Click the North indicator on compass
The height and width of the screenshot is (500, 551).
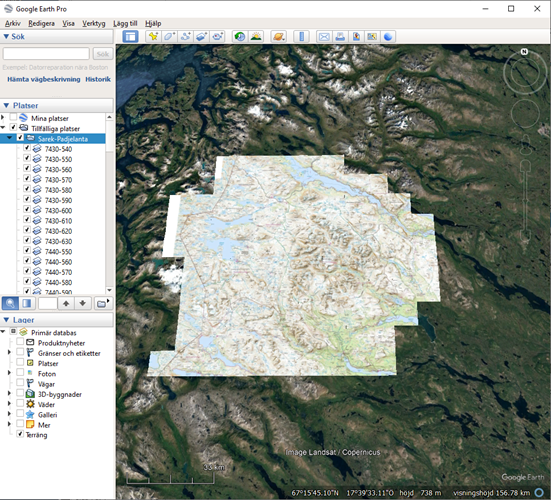(524, 52)
